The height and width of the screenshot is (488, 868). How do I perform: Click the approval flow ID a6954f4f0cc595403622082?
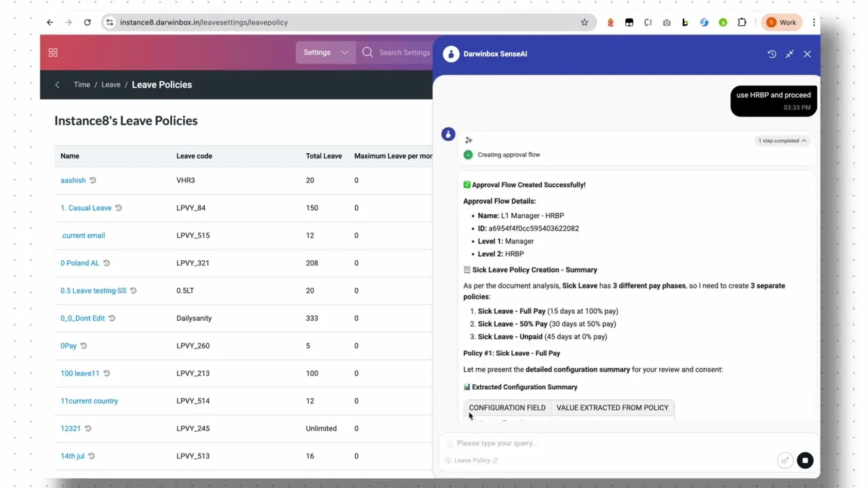click(x=534, y=228)
